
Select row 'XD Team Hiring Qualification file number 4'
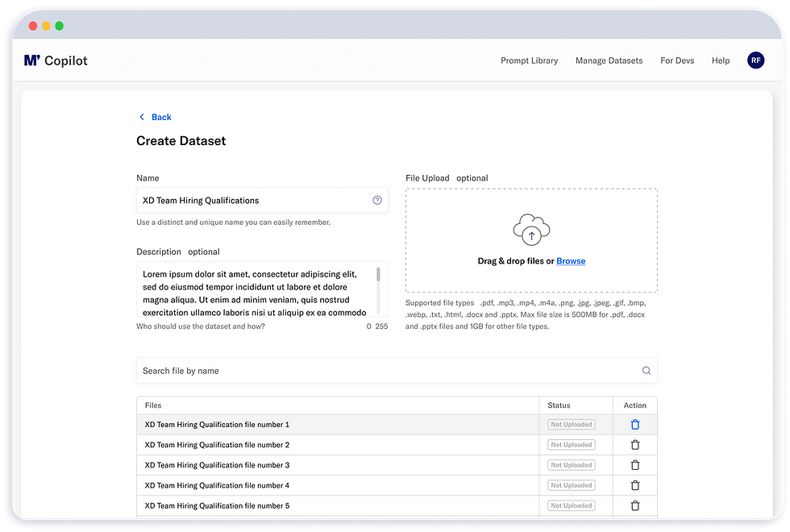[x=397, y=485]
